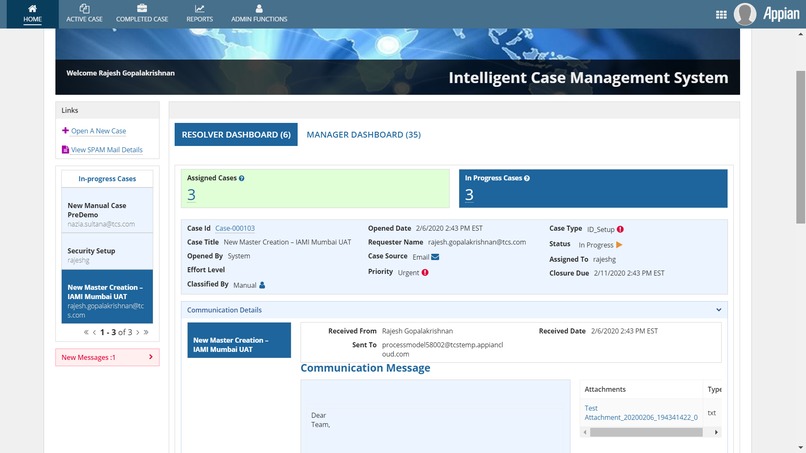Go to previous page of in-progress cases
The image size is (806, 453).
(x=94, y=332)
